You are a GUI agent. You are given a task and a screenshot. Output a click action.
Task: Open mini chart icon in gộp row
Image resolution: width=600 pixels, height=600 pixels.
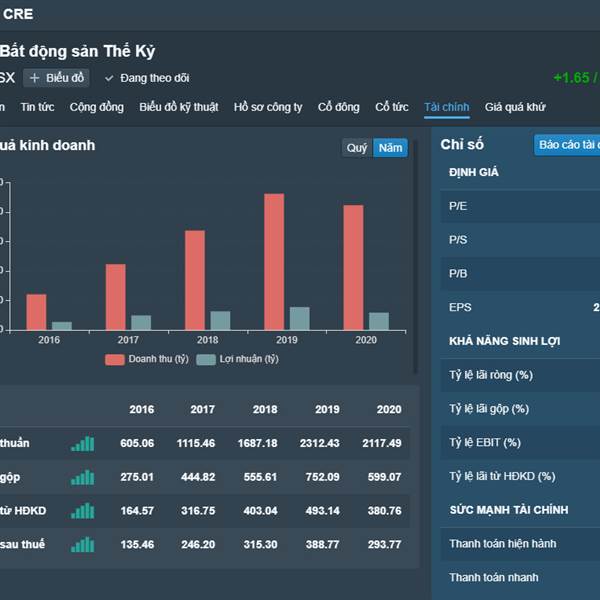pyautogui.click(x=83, y=477)
